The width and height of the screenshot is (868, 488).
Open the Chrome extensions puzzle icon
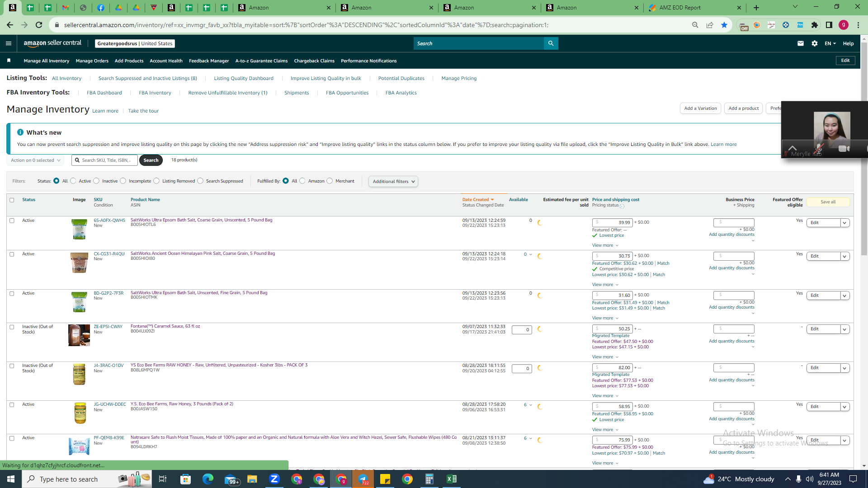click(x=815, y=25)
